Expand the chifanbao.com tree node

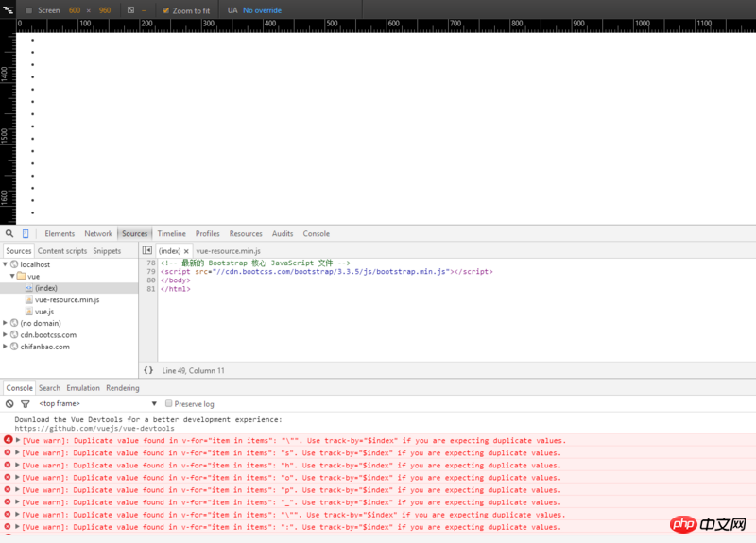[x=6, y=346]
